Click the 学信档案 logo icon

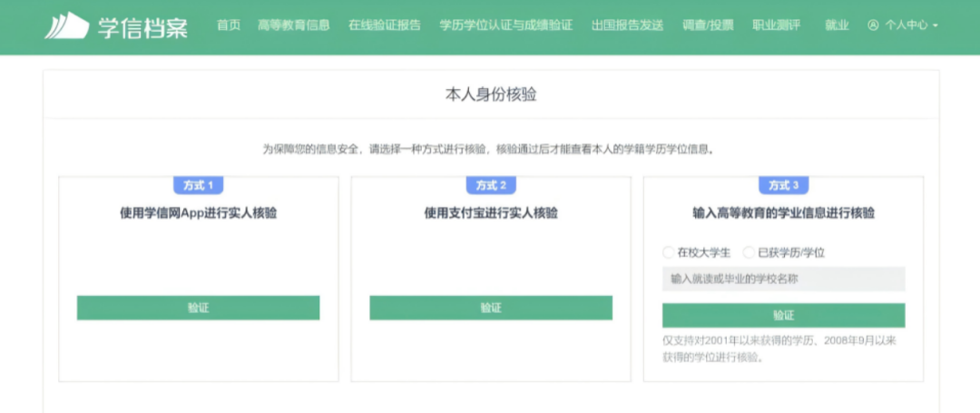pos(66,25)
